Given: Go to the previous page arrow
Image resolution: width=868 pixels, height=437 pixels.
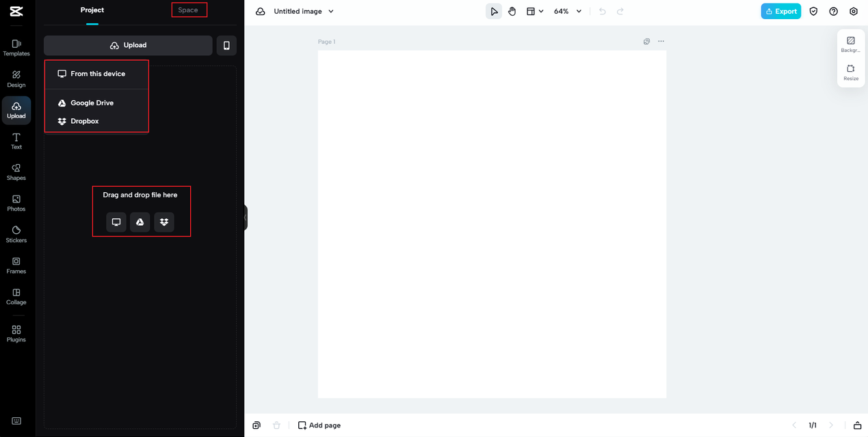Looking at the screenshot, I should tap(794, 425).
